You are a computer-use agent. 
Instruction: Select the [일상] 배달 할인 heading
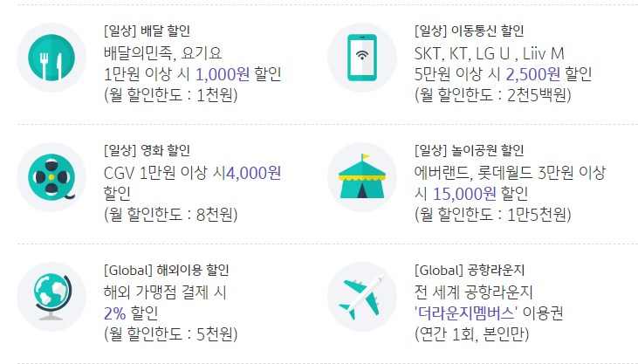(x=147, y=31)
